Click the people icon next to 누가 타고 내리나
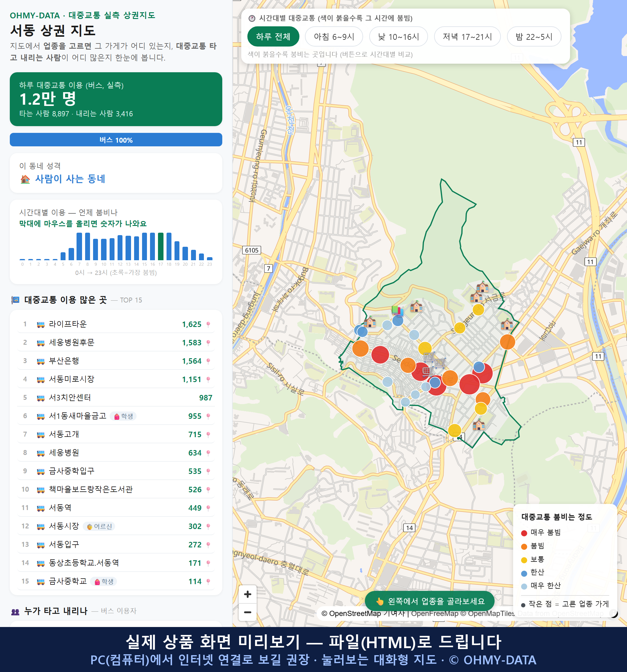 15,611
